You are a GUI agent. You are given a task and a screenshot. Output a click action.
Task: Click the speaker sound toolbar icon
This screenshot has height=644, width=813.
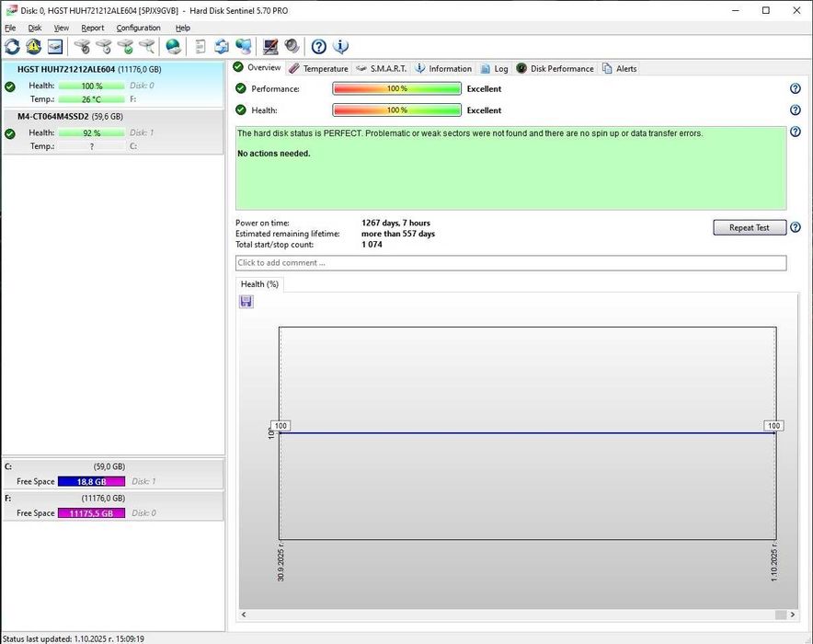click(x=292, y=47)
